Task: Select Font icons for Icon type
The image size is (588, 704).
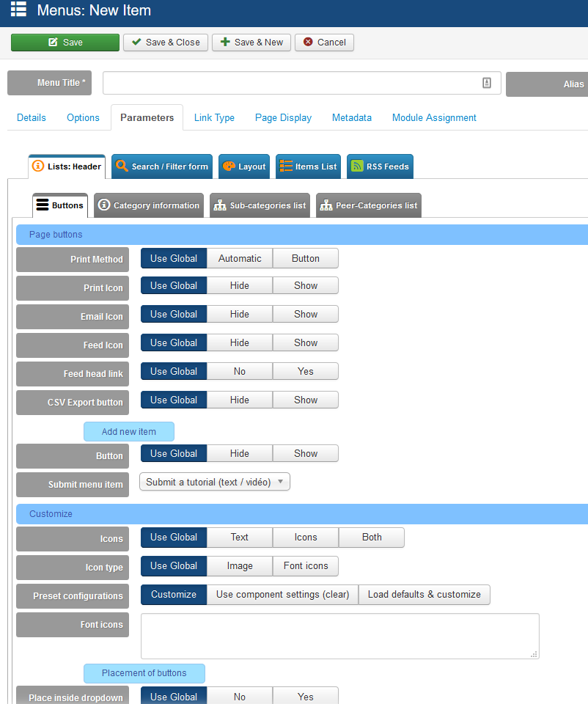Action: coord(306,565)
